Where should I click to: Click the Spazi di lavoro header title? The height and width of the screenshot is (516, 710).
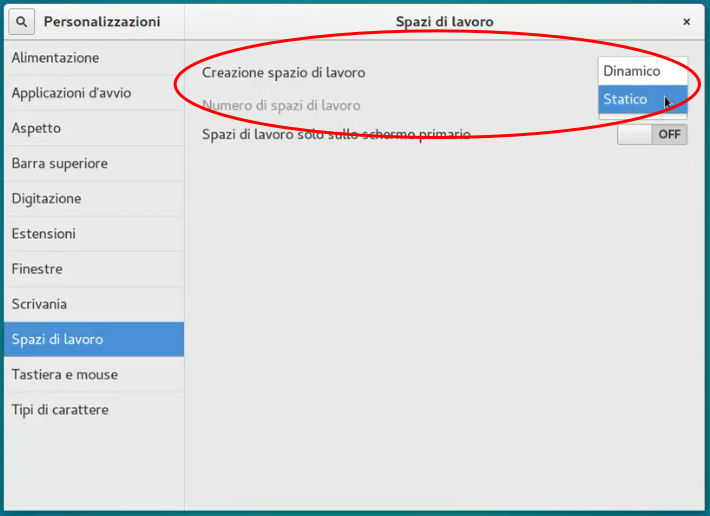pyautogui.click(x=444, y=21)
